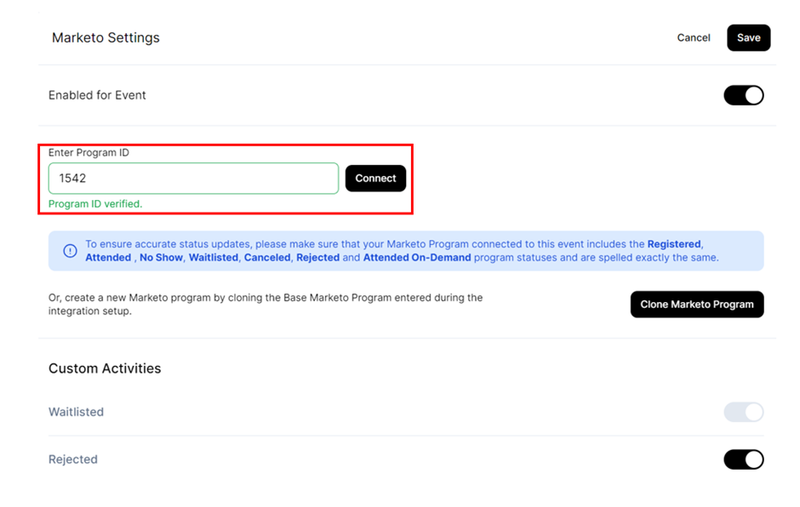Click the 'Canceled' status text in notice
The width and height of the screenshot is (800, 507).
267,258
